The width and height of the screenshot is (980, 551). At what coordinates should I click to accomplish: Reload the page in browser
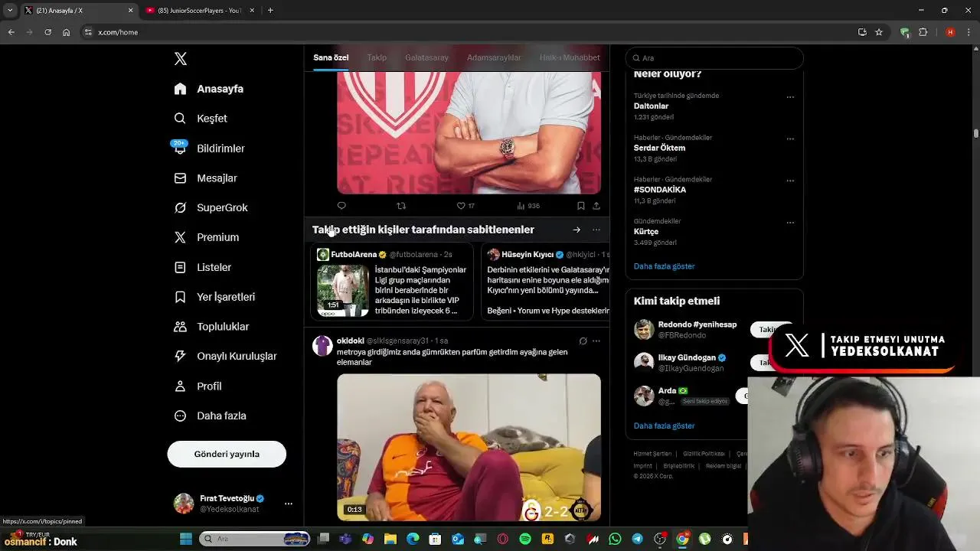47,32
